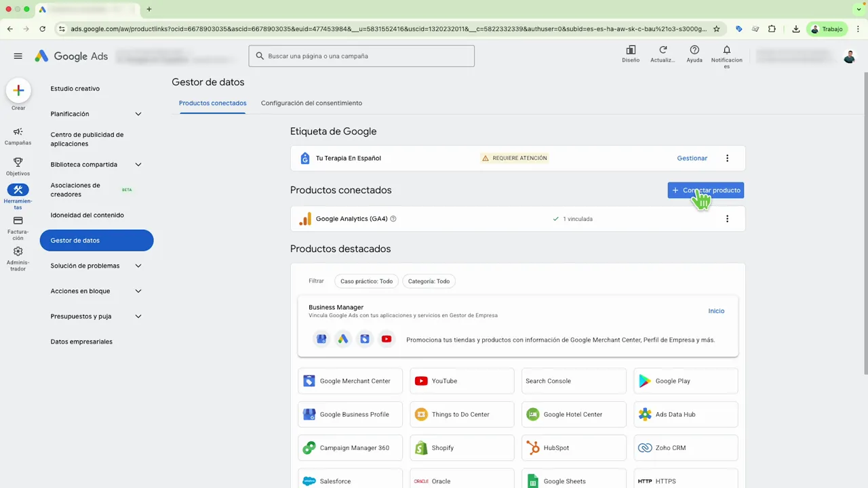Select the Administrador gear icon
Image resolution: width=868 pixels, height=488 pixels.
(18, 251)
